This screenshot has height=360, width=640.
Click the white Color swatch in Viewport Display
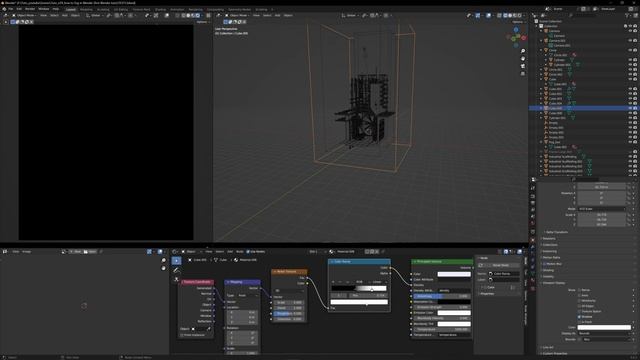604,327
